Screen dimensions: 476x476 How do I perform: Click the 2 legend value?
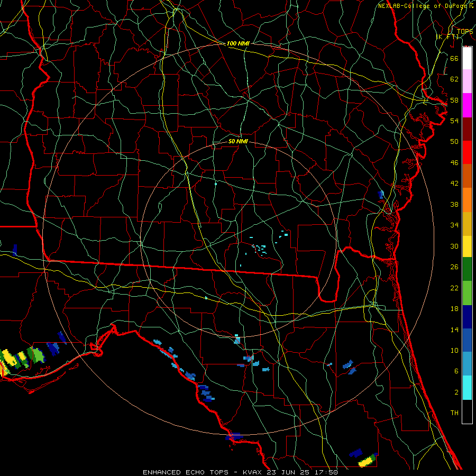point(456,392)
